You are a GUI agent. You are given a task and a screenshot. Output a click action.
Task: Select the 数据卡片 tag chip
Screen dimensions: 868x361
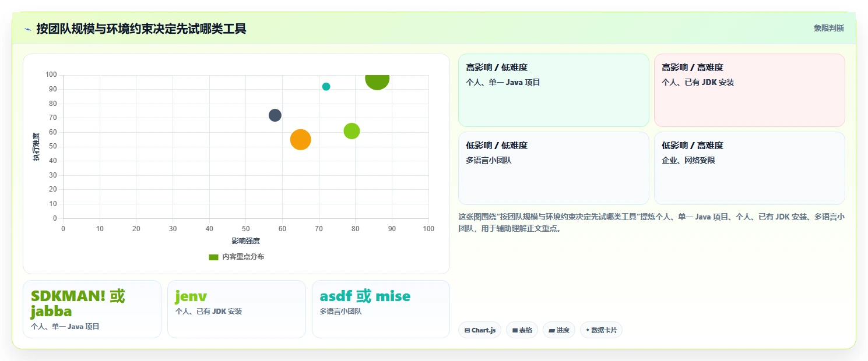click(x=601, y=330)
